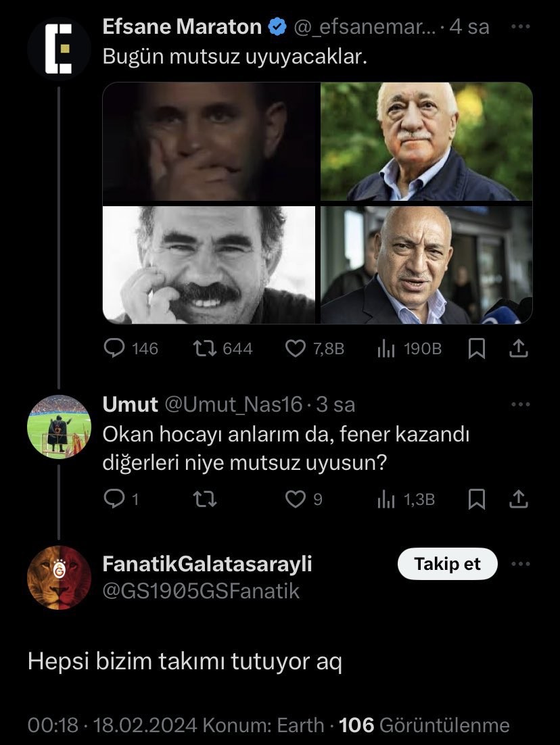This screenshot has height=745, width=560.
Task: Open more options for FanatikGalatasarayli tweet
Action: 520,564
